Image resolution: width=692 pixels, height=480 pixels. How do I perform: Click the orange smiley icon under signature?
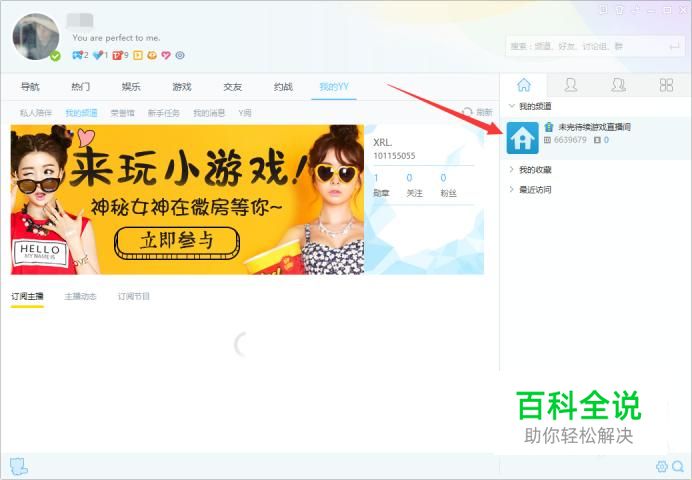click(152, 55)
